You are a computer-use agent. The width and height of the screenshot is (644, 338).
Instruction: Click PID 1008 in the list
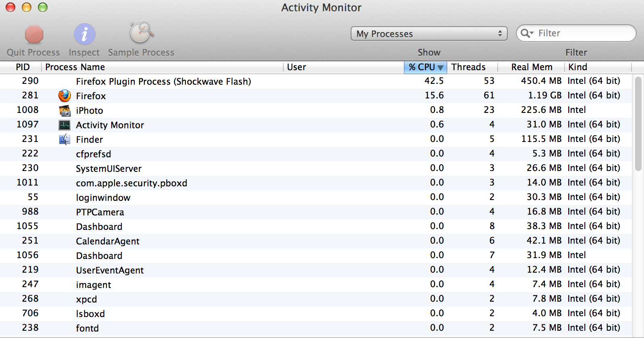pos(27,110)
